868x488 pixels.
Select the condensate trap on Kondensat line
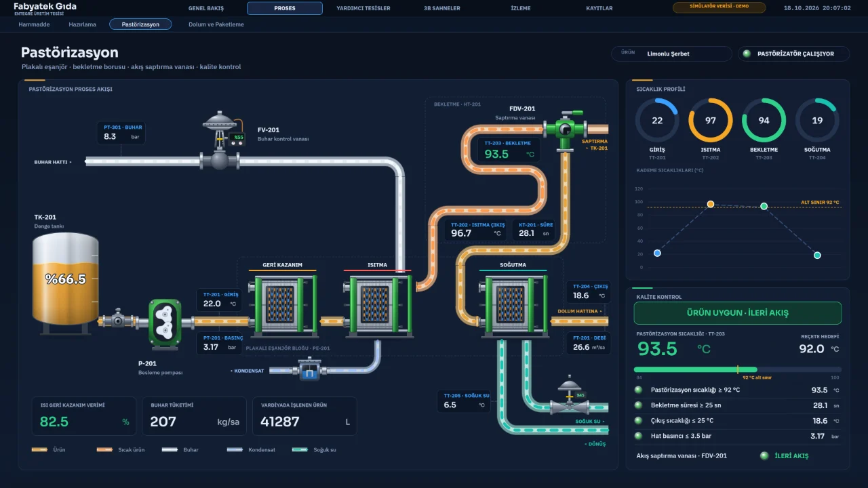pos(309,370)
